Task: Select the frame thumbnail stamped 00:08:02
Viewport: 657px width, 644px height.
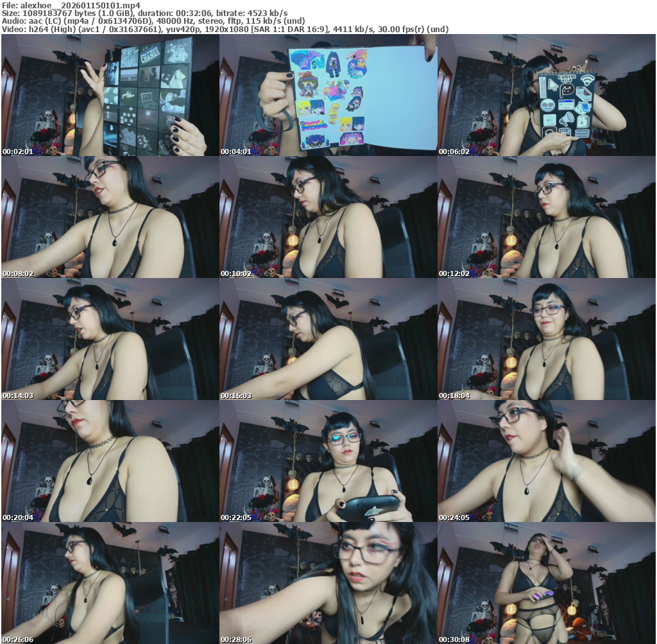Action: coord(110,217)
